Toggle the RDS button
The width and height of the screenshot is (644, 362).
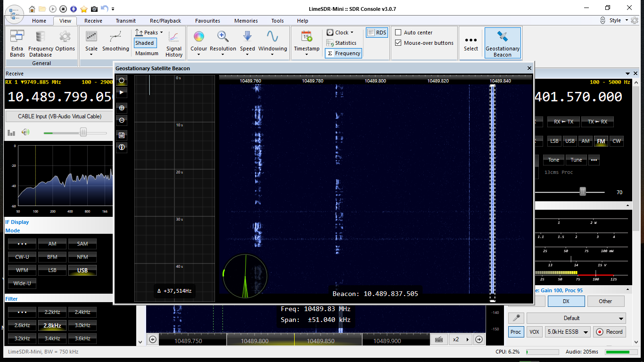coord(377,33)
